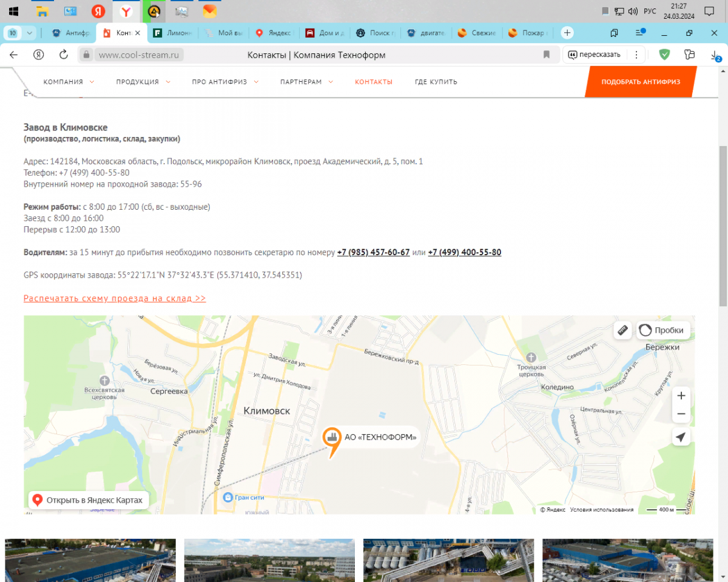The image size is (728, 582).
Task: Switch to the Лимонн browser tab
Action: pyautogui.click(x=174, y=33)
